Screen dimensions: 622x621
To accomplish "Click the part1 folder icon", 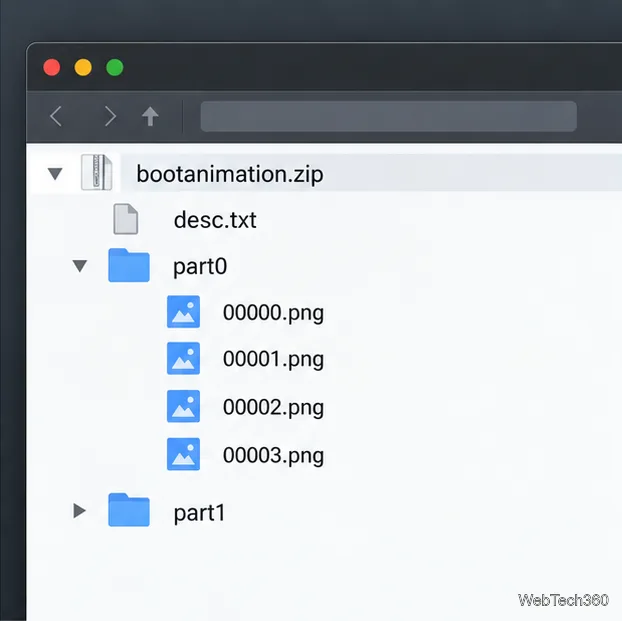I will [129, 510].
